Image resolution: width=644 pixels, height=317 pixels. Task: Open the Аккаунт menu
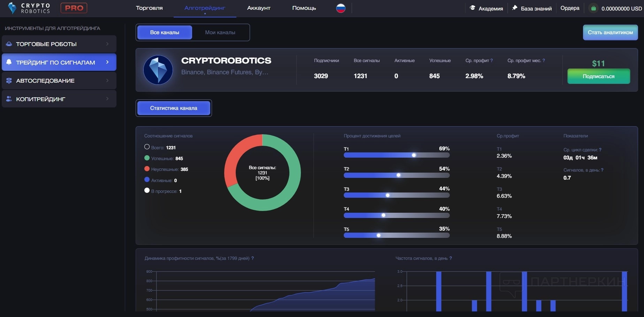259,8
